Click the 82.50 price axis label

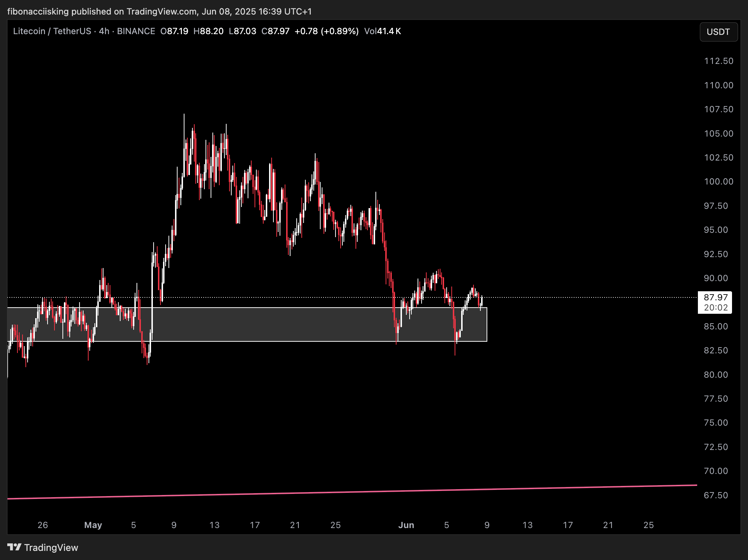click(x=716, y=350)
